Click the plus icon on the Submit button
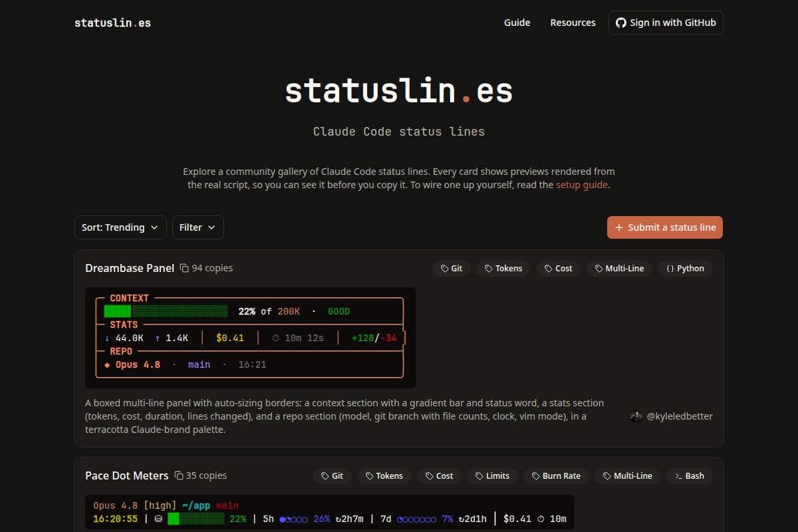798x532 pixels. (x=619, y=227)
